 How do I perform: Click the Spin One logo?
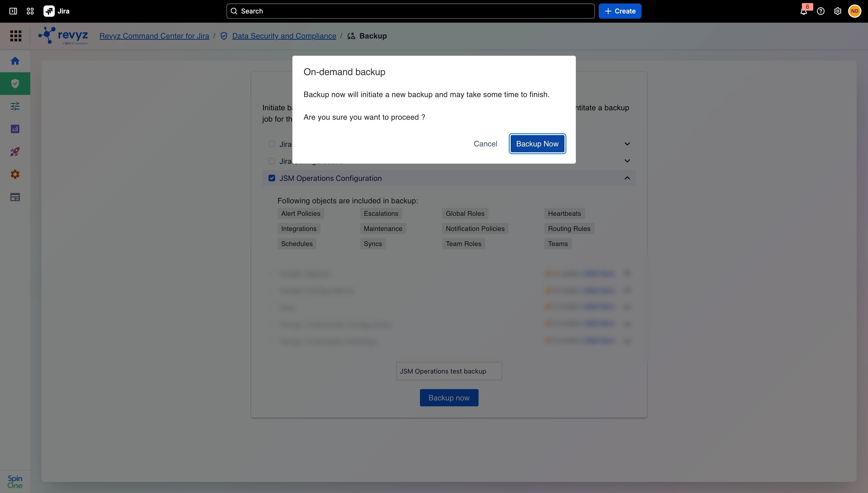tap(15, 481)
